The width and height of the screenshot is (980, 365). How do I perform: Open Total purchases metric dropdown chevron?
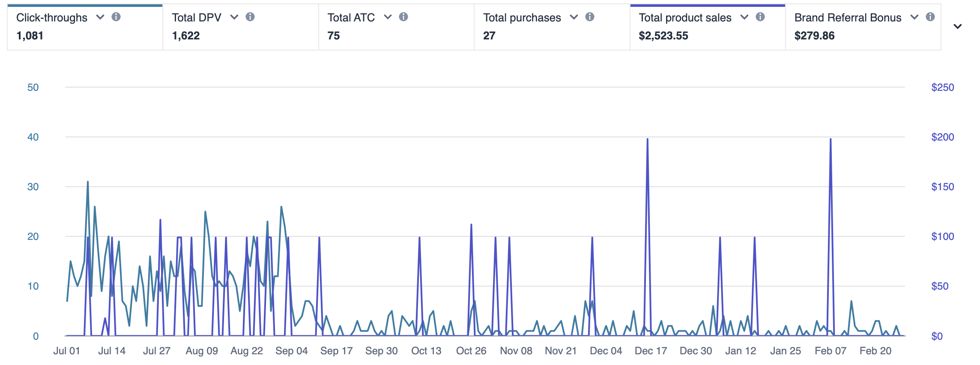click(574, 17)
